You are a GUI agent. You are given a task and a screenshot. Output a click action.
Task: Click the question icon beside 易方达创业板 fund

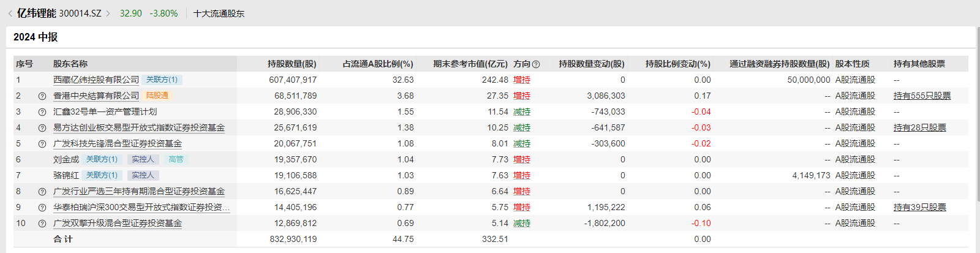tap(42, 128)
